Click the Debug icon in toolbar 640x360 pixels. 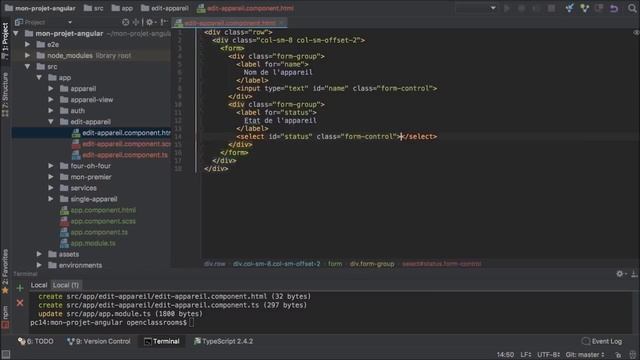(x=522, y=8)
